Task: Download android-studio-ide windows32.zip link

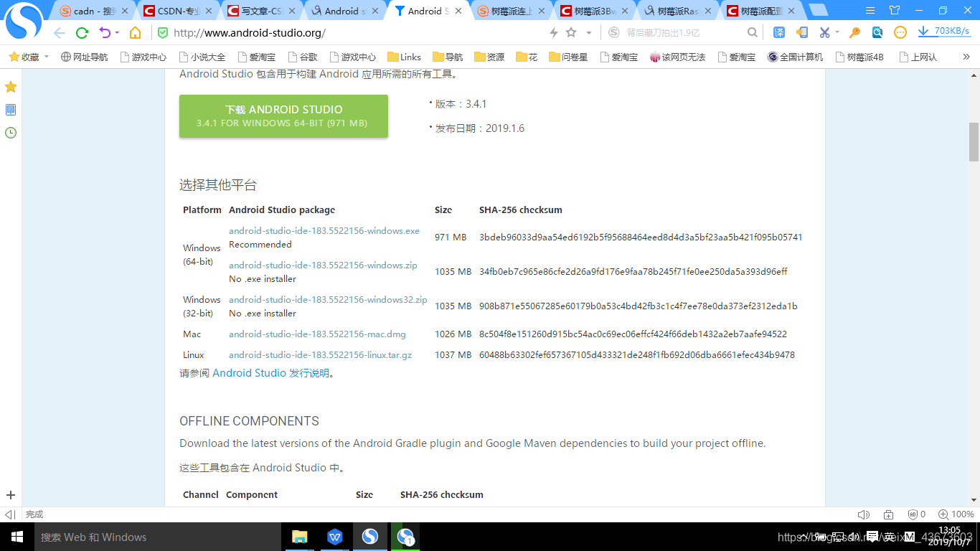Action: tap(328, 300)
